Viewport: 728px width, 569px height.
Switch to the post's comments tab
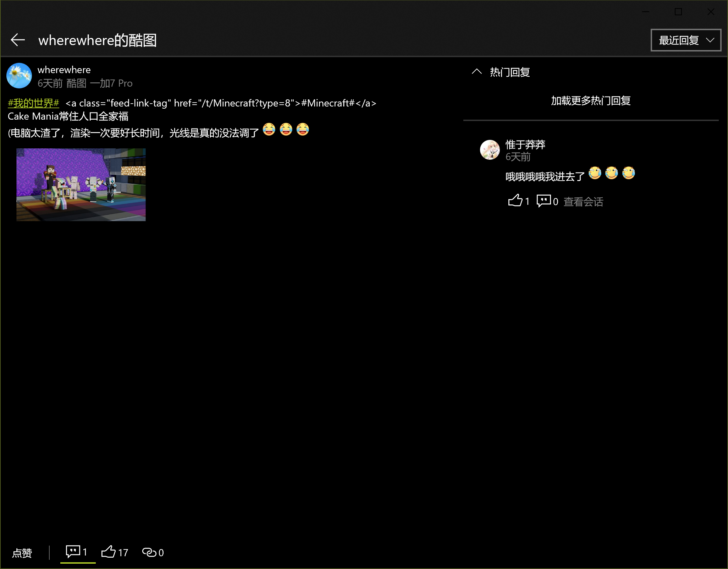point(77,552)
